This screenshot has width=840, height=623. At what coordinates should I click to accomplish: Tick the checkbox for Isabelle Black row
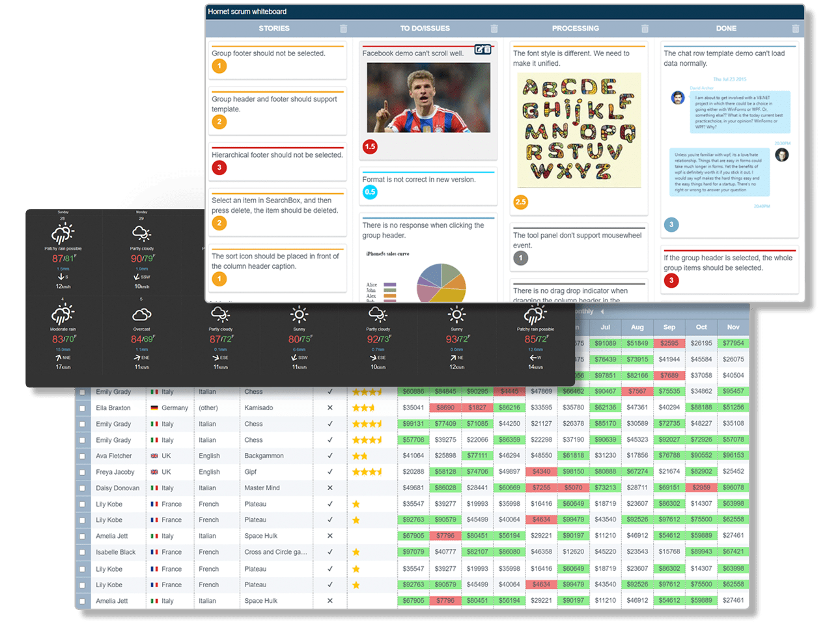coord(82,553)
